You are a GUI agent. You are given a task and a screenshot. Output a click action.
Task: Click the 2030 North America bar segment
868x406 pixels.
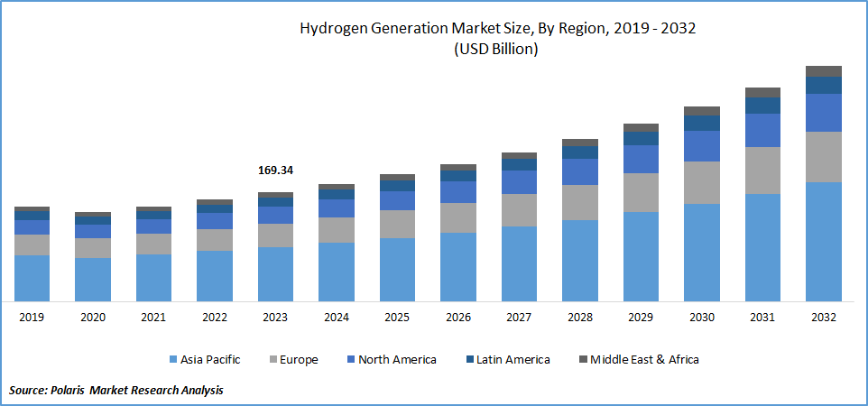702,146
